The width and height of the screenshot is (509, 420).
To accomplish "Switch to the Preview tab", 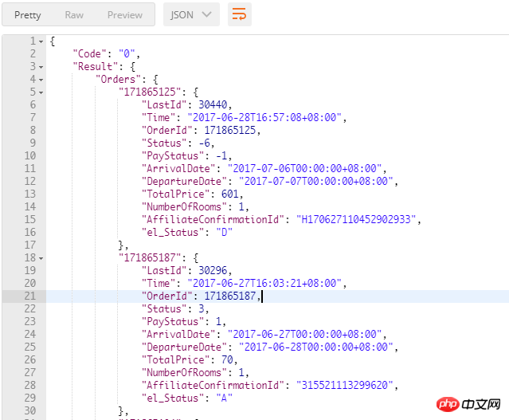I will pos(125,15).
